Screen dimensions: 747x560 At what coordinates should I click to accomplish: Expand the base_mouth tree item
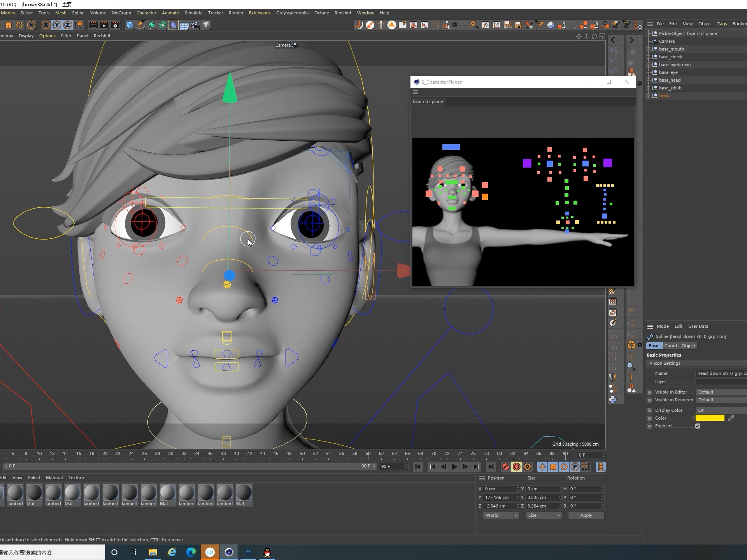tap(649, 49)
